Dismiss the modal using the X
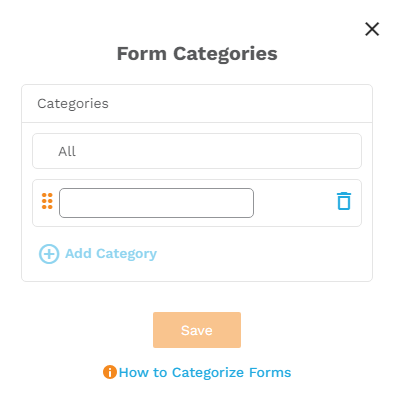The height and width of the screenshot is (406, 394). pos(372,29)
